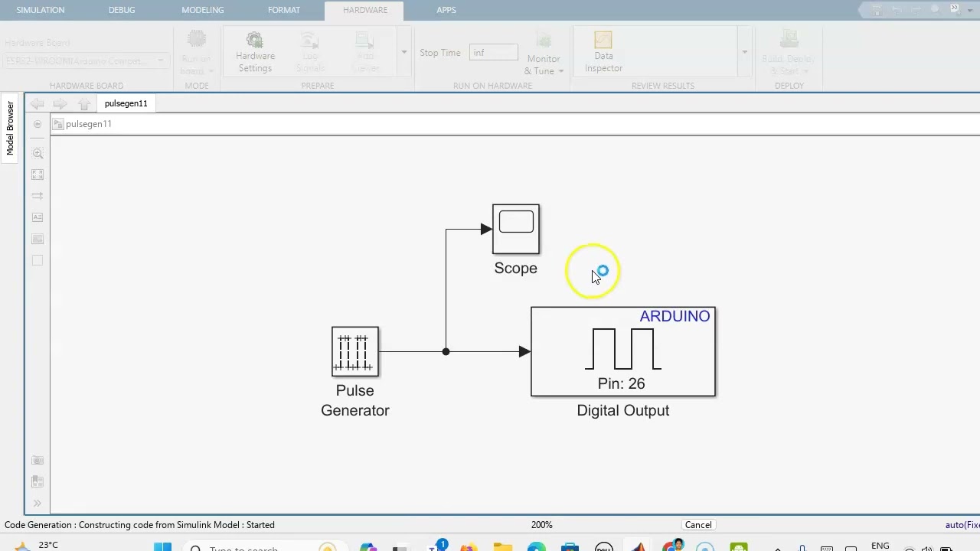Click the pulsegen11 breadcrumb path
The height and width of the screenshot is (551, 980).
click(x=89, y=124)
